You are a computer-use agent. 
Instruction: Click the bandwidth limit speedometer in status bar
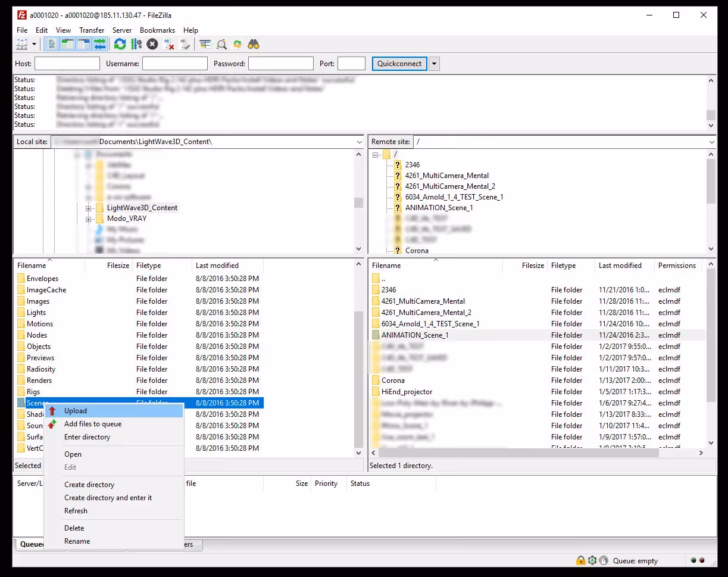click(603, 560)
